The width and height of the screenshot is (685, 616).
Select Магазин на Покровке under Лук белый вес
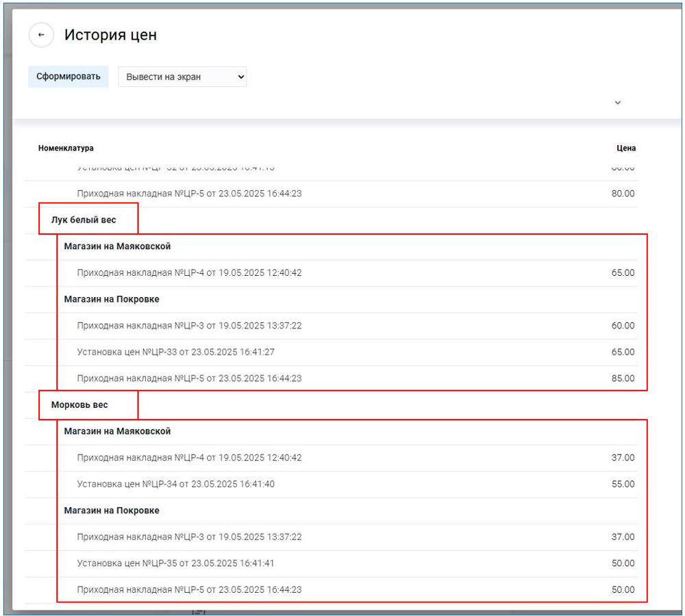click(x=112, y=299)
